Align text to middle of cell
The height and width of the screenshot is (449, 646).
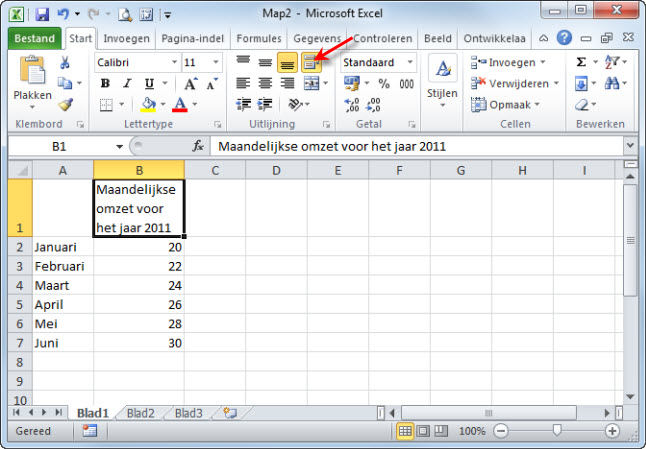pos(265,63)
